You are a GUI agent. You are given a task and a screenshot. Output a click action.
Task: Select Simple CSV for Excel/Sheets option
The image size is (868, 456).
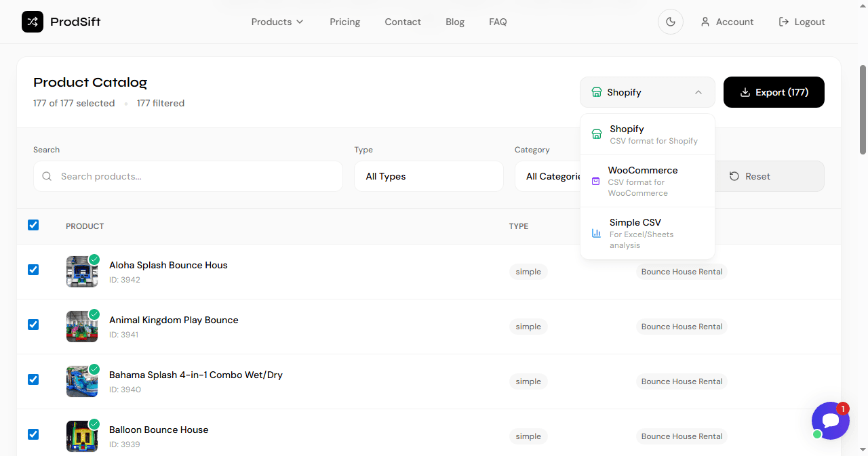[648, 233]
